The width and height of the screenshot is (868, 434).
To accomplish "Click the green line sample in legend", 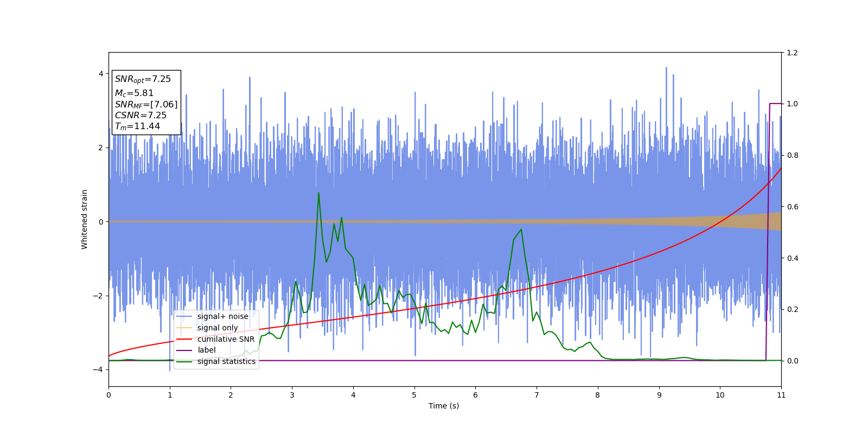I will point(184,361).
